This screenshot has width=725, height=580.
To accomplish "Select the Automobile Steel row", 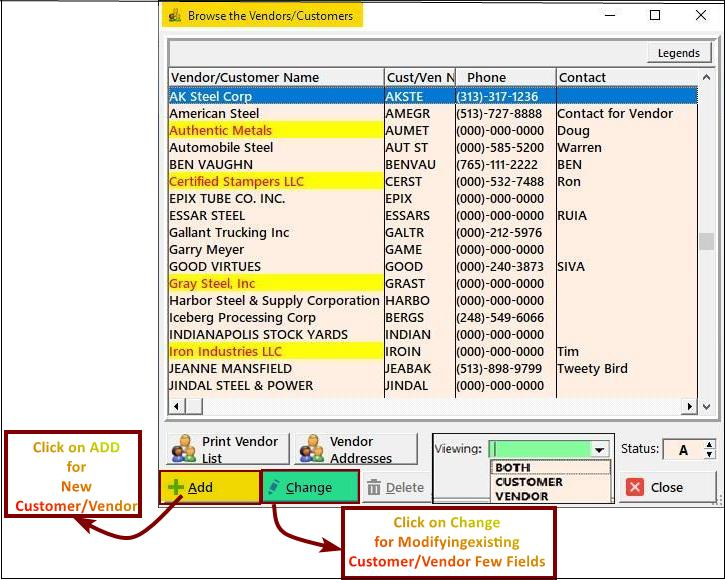I will click(x=433, y=148).
